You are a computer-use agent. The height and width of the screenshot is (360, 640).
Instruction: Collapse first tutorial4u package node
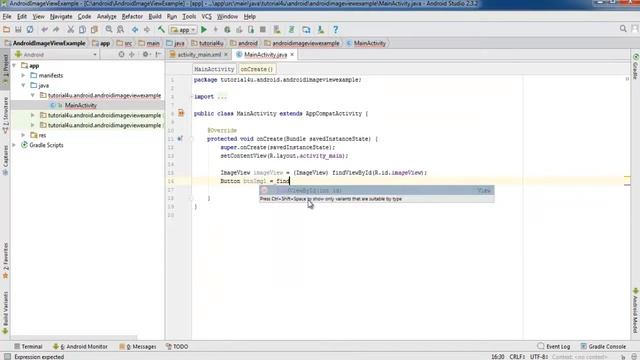(33, 96)
